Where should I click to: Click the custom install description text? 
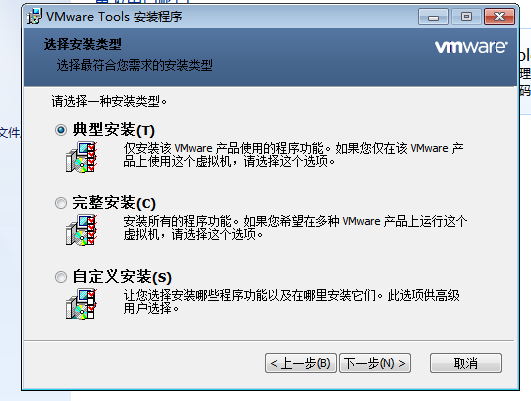(x=291, y=302)
